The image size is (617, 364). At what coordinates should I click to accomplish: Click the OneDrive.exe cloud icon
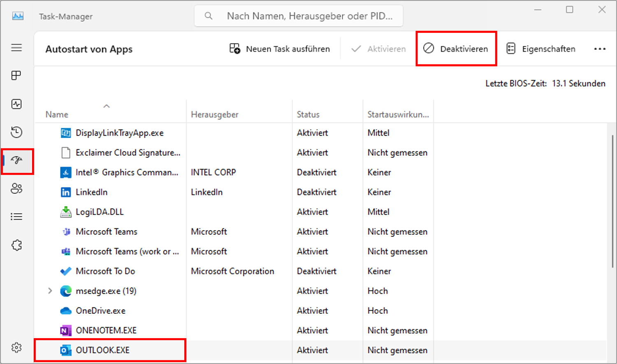click(66, 311)
